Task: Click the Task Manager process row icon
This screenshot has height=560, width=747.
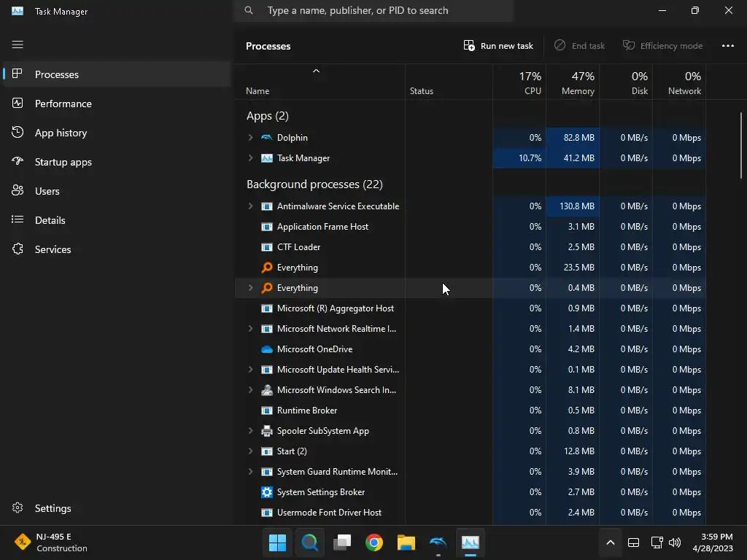Action: point(267,158)
